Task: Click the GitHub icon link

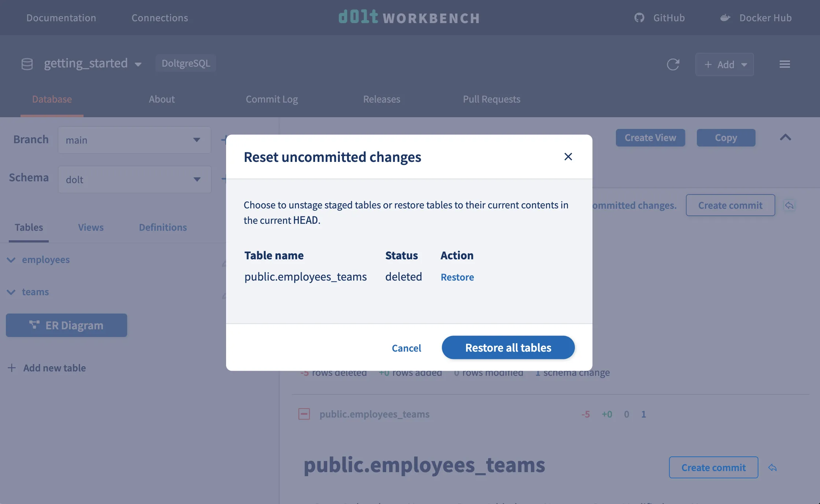Action: (x=639, y=18)
